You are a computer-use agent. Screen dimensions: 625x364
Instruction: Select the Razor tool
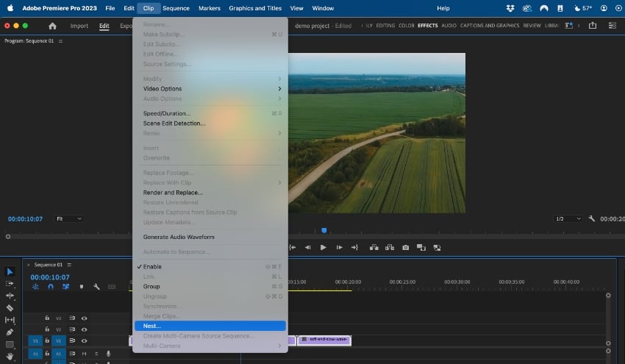10,308
